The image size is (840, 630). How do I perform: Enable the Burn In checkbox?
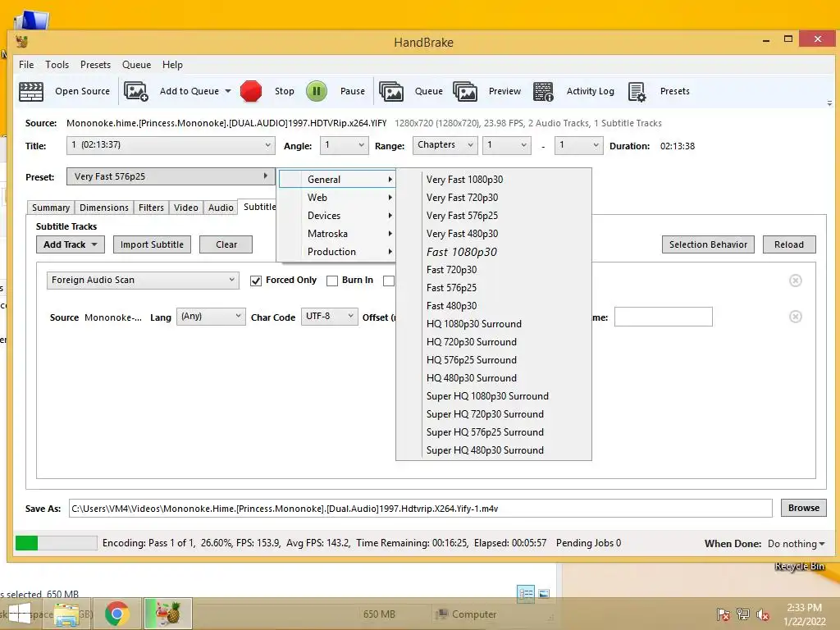click(x=332, y=281)
